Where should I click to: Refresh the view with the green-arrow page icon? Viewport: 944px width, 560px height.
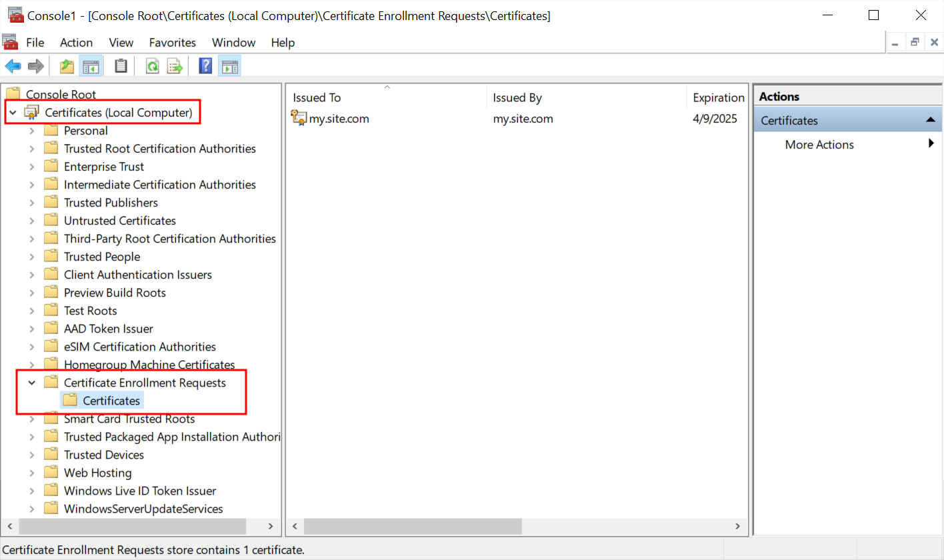(153, 66)
